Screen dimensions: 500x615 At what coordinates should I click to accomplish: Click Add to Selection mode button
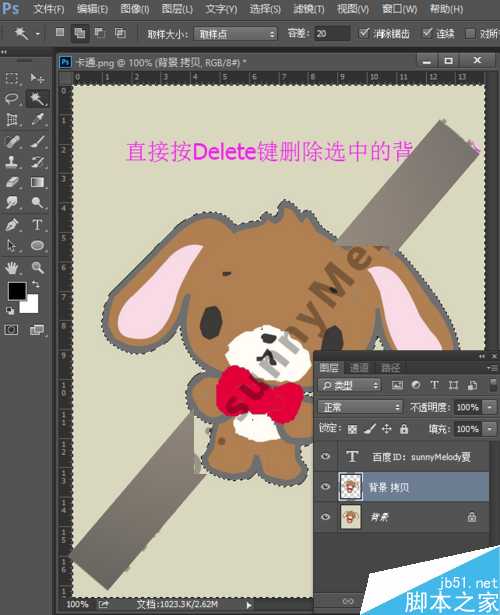pos(80,33)
